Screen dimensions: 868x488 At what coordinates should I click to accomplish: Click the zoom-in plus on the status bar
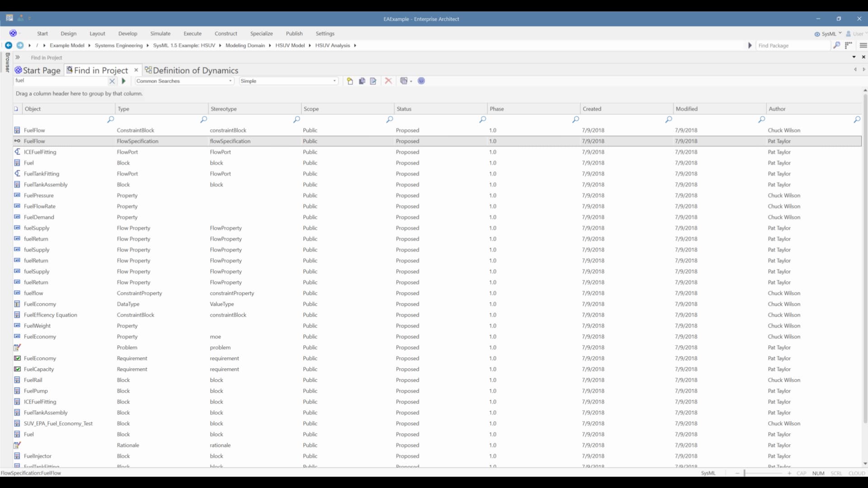(x=789, y=473)
